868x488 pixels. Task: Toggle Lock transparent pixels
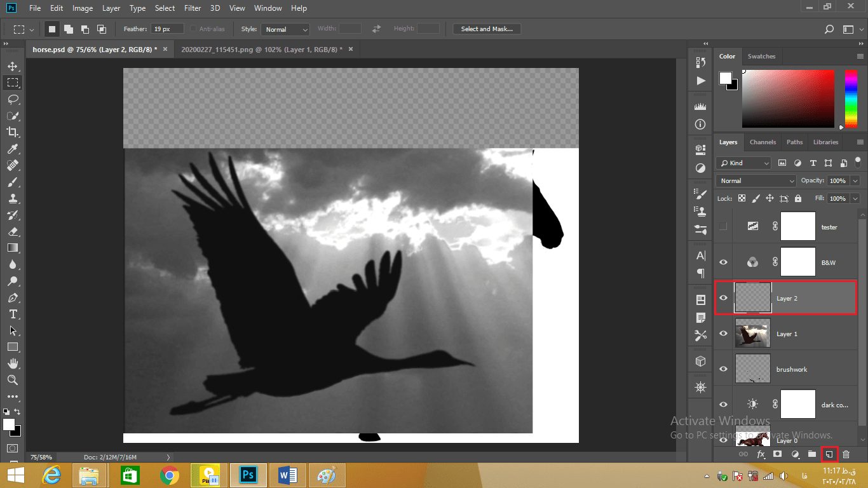(742, 198)
